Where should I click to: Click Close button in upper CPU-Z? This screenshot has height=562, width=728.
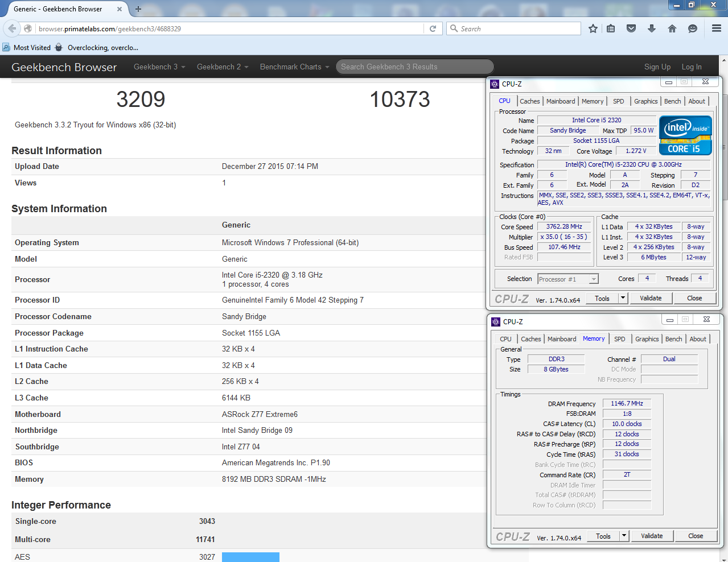[694, 298]
